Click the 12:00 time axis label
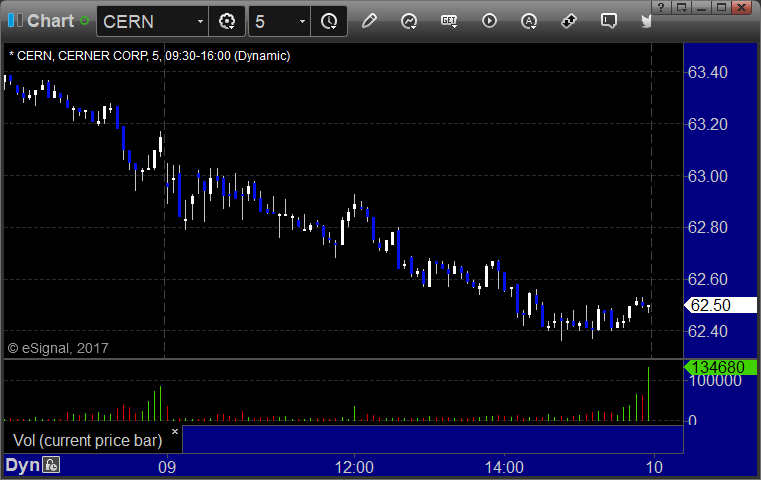The image size is (761, 480). point(354,467)
